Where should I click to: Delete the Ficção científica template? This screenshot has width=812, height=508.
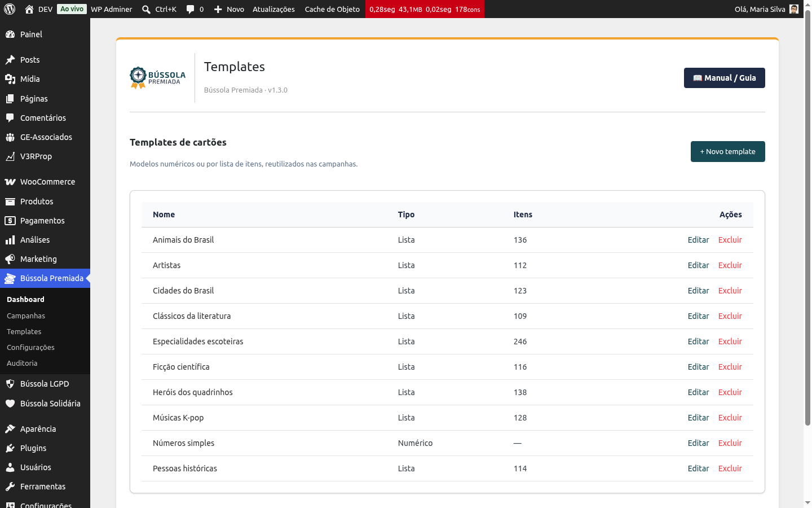tap(730, 367)
